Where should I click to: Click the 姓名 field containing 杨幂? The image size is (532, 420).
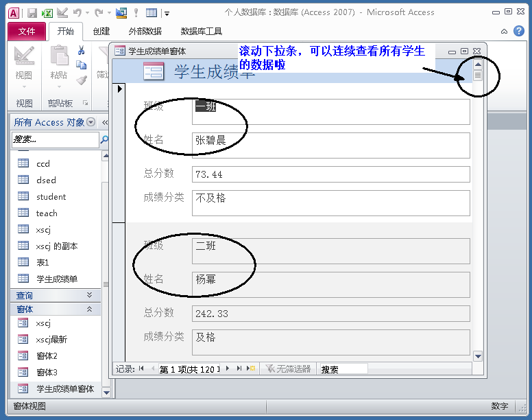(x=331, y=285)
